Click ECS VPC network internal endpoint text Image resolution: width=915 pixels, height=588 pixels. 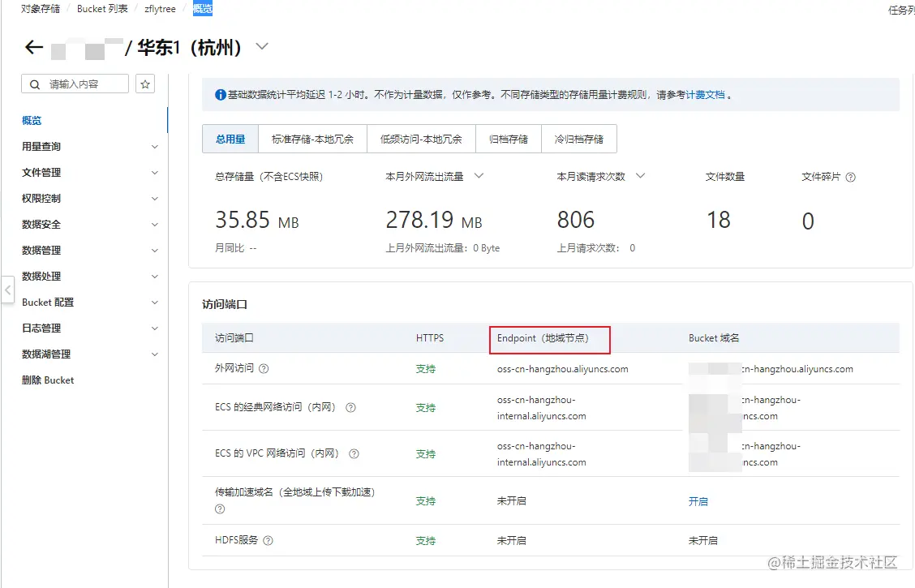[542, 454]
